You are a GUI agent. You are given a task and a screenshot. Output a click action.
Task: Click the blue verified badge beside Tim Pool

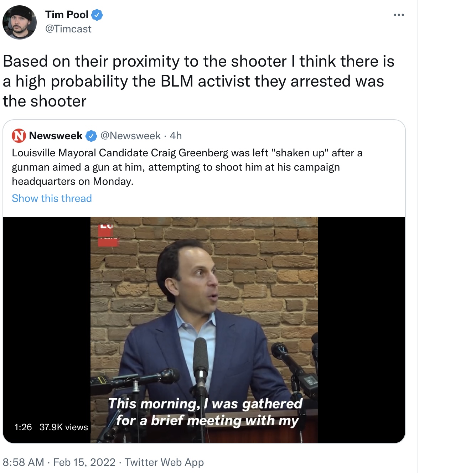(x=97, y=15)
